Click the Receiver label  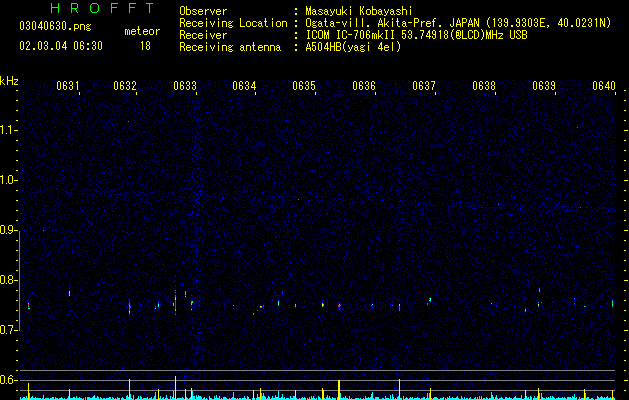pyautogui.click(x=203, y=35)
